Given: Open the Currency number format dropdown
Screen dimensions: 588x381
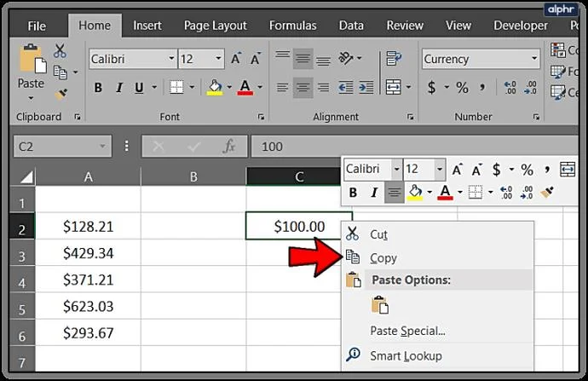Looking at the screenshot, I should pyautogui.click(x=534, y=59).
